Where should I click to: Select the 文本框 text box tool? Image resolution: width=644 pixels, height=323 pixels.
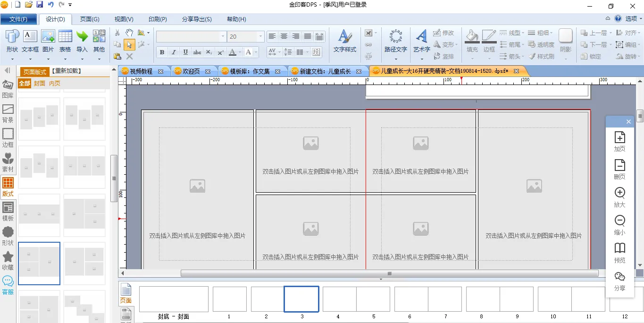point(30,41)
